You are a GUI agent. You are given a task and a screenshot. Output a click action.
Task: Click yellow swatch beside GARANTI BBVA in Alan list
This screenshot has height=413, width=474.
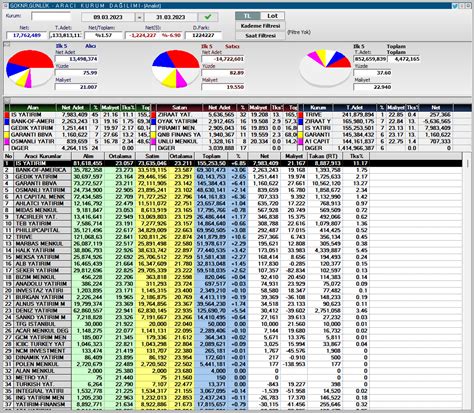(x=7, y=135)
